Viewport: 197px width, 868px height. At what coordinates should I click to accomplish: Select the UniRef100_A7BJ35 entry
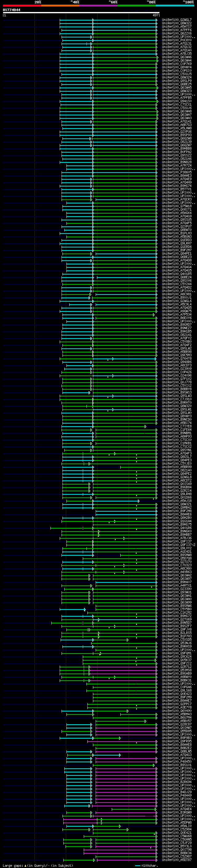[x=176, y=54]
